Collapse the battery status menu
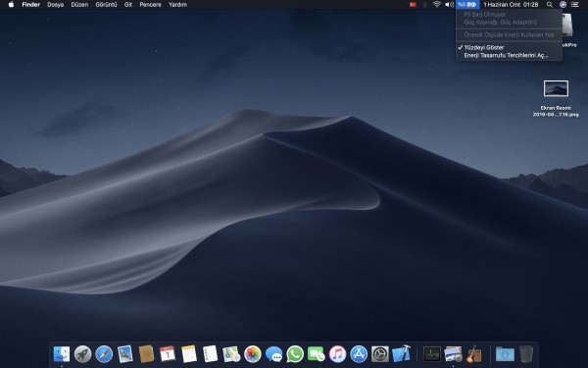The height and width of the screenshot is (368, 588). [x=467, y=5]
